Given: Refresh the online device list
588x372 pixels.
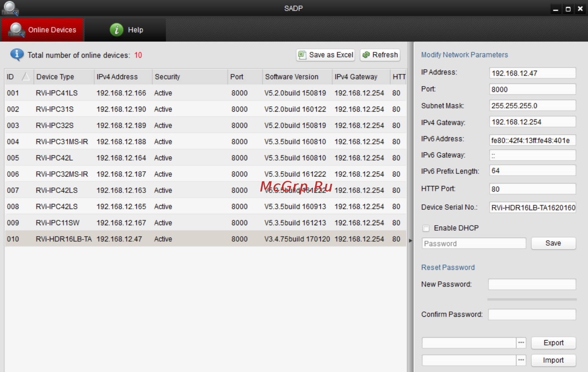Looking at the screenshot, I should click(380, 55).
